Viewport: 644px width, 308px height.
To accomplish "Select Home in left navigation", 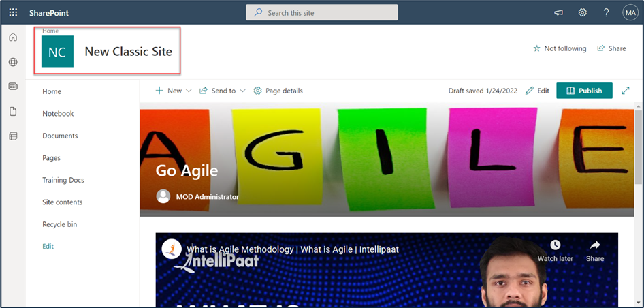I will [52, 91].
